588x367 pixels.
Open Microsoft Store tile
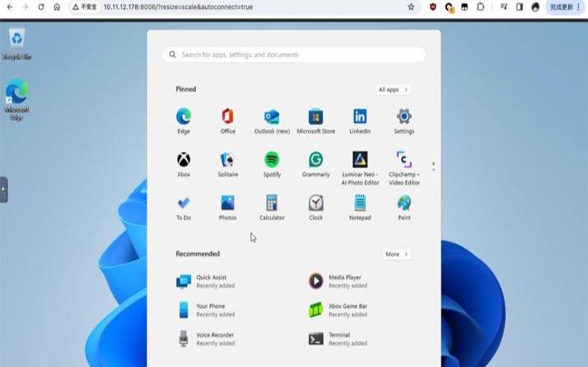315,121
